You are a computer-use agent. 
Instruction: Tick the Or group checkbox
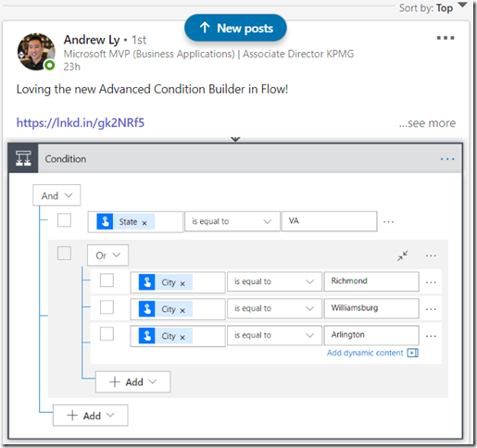coord(64,253)
